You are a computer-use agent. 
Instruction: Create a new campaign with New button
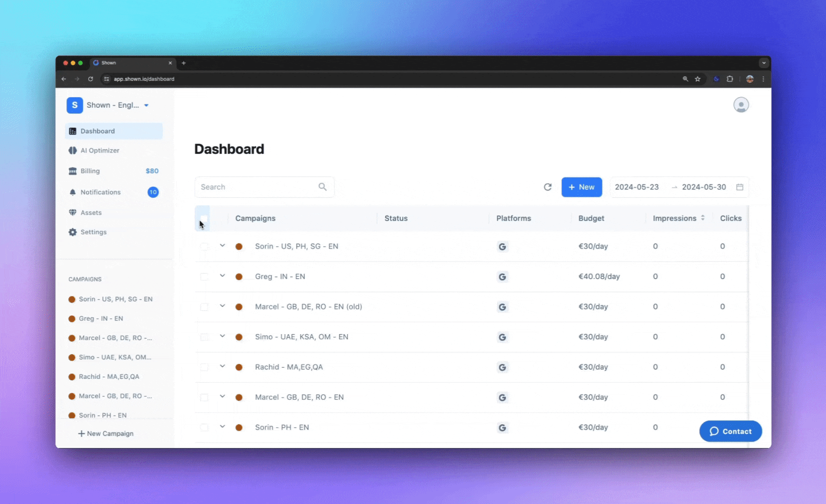click(581, 187)
